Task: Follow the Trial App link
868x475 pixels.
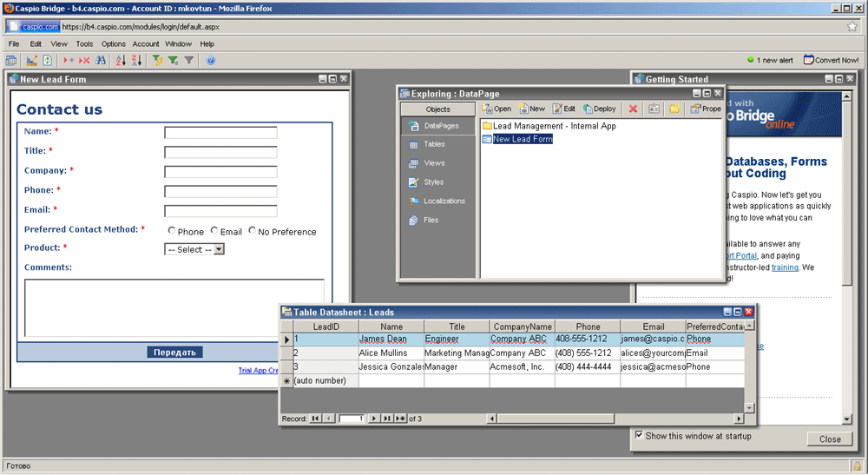Action: pos(259,371)
